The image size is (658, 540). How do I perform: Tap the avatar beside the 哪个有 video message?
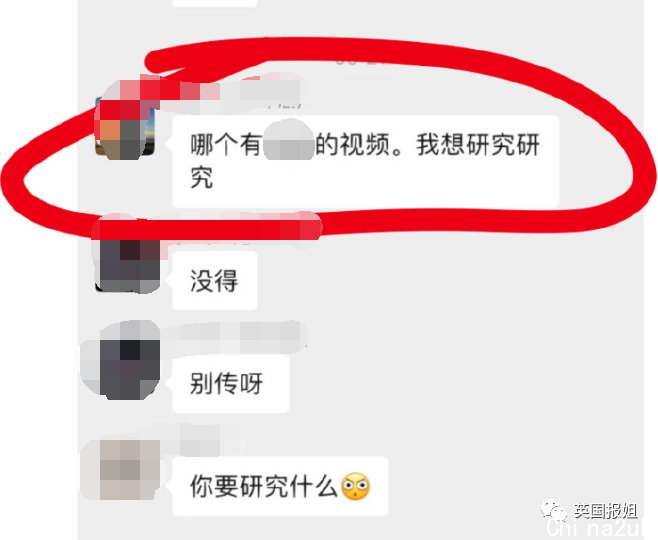pos(125,126)
